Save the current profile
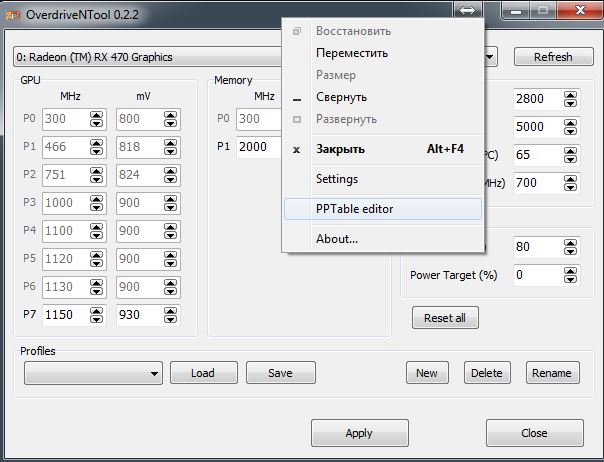The height and width of the screenshot is (462, 604). (281, 373)
